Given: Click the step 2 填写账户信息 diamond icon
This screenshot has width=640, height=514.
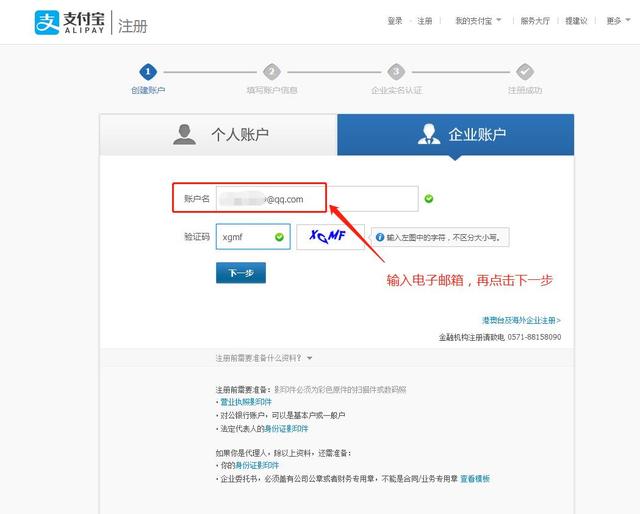Looking at the screenshot, I should click(272, 72).
